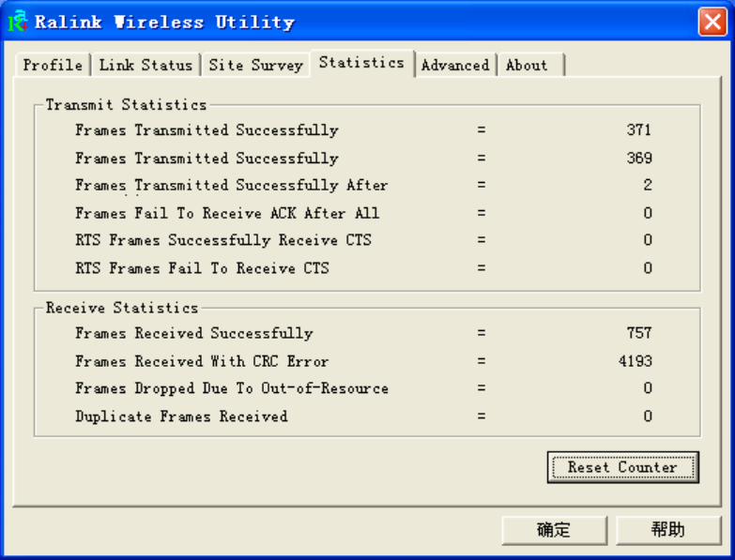Click the Reset Counter button

622,467
